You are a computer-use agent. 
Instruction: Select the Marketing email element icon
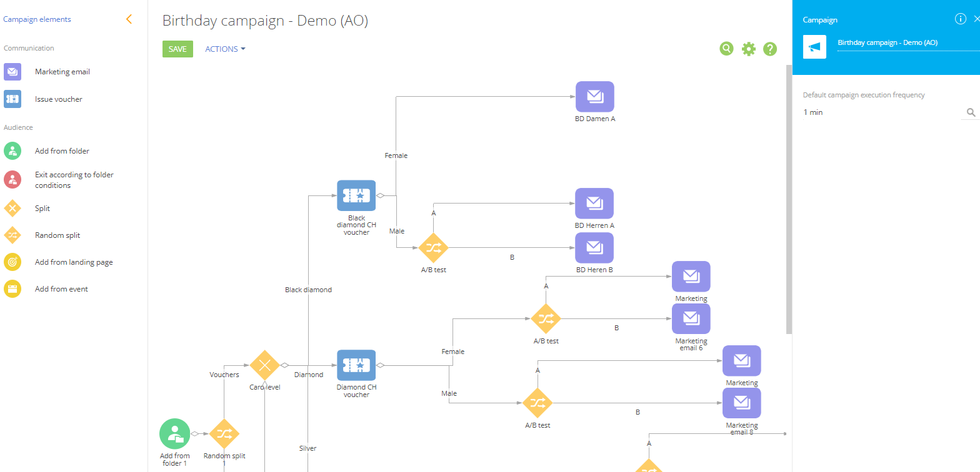(x=12, y=72)
